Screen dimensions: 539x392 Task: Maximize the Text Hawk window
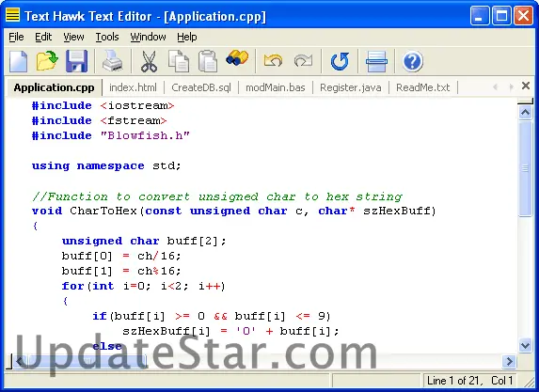501,16
